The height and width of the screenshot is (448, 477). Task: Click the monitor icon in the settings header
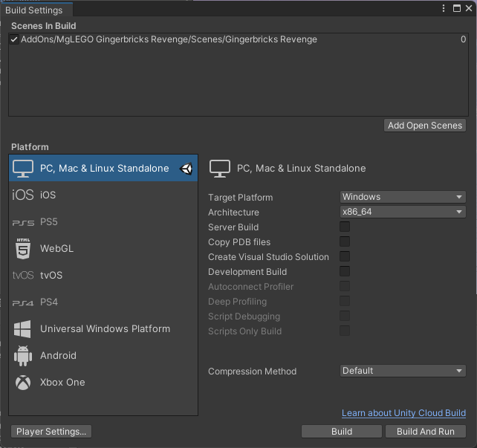pos(220,169)
